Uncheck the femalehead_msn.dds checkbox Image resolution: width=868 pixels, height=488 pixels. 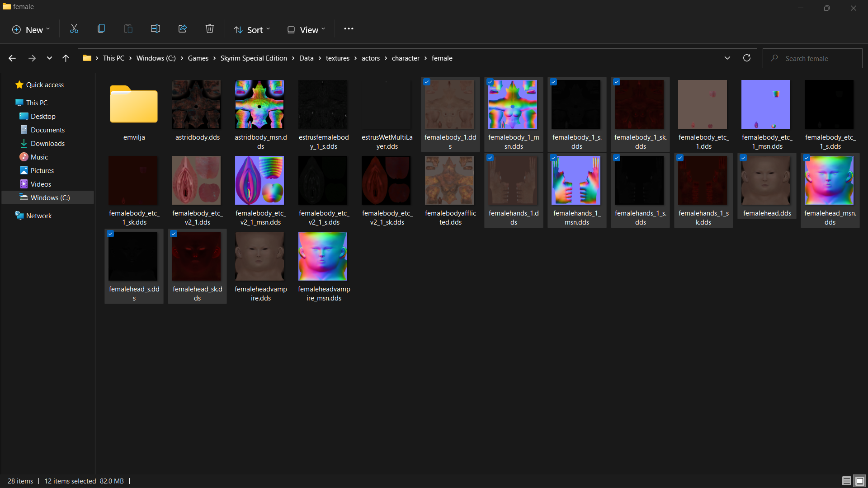point(807,158)
